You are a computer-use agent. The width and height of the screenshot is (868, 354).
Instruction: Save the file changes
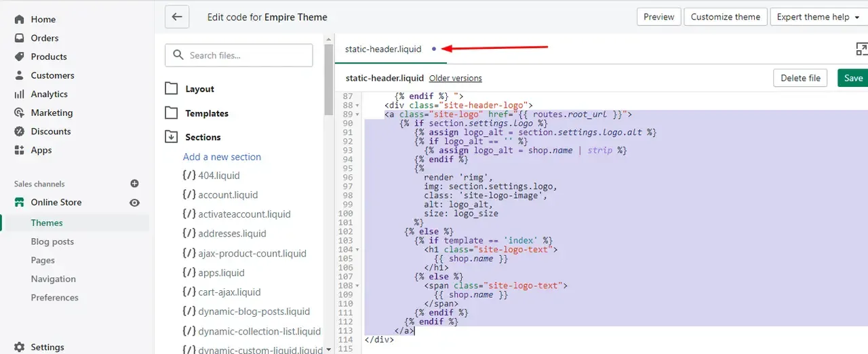853,78
